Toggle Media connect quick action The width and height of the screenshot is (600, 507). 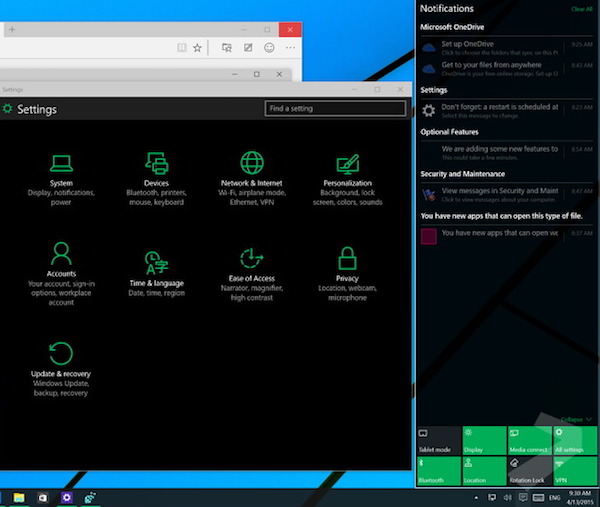click(x=530, y=440)
